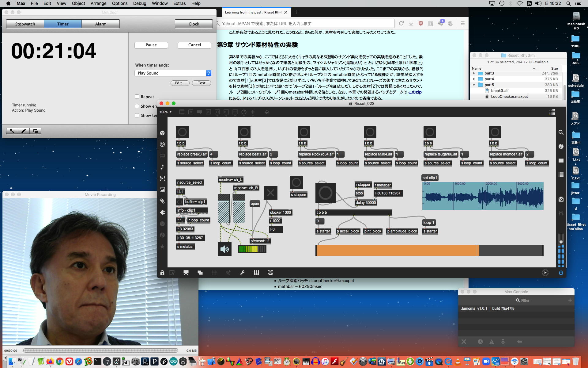Open the Max objects cube sidebar icon
Screen dimensions: 588x368
[x=162, y=133]
